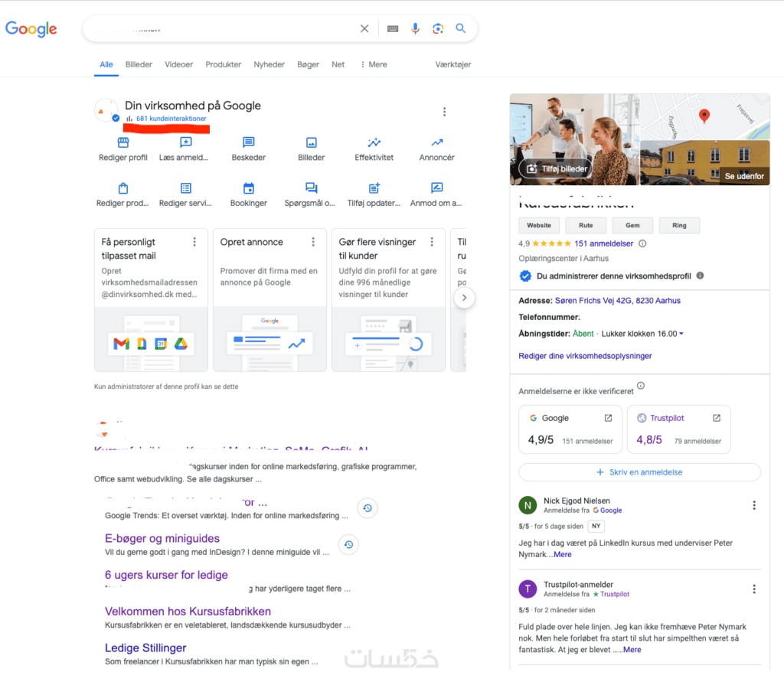This screenshot has height=682, width=784.
Task: Open the three-dot menu beside Din virksomhed
Action: coord(444,112)
